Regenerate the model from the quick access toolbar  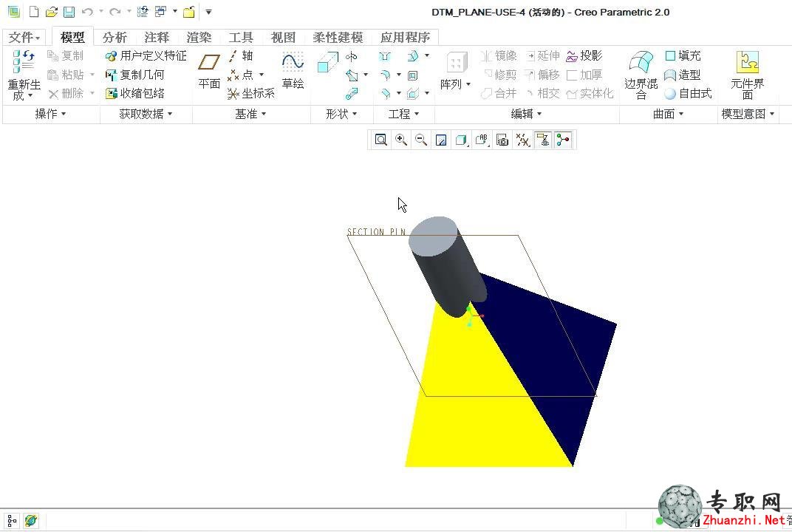click(143, 12)
